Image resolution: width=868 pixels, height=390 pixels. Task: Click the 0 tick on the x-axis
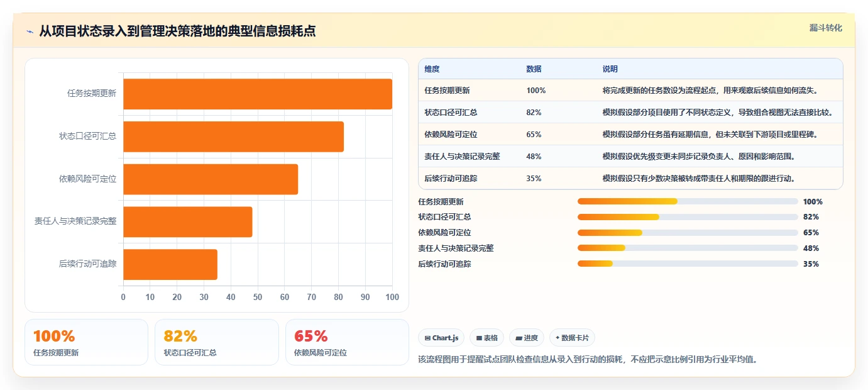click(123, 297)
